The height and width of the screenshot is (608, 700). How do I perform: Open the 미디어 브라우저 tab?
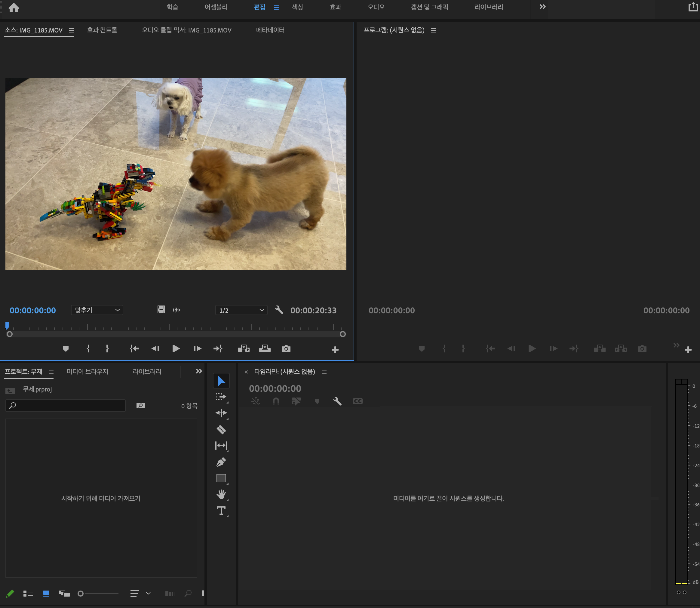point(87,372)
